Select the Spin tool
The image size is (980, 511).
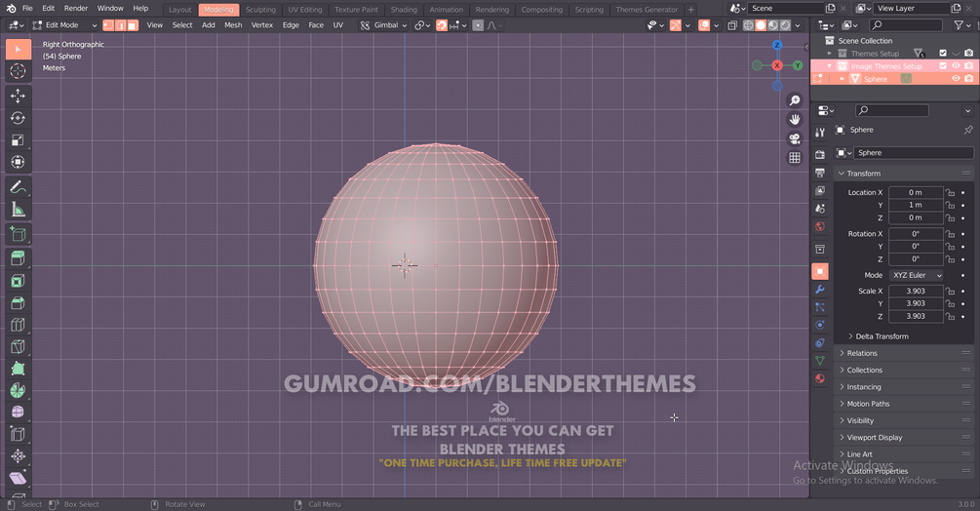(x=19, y=390)
